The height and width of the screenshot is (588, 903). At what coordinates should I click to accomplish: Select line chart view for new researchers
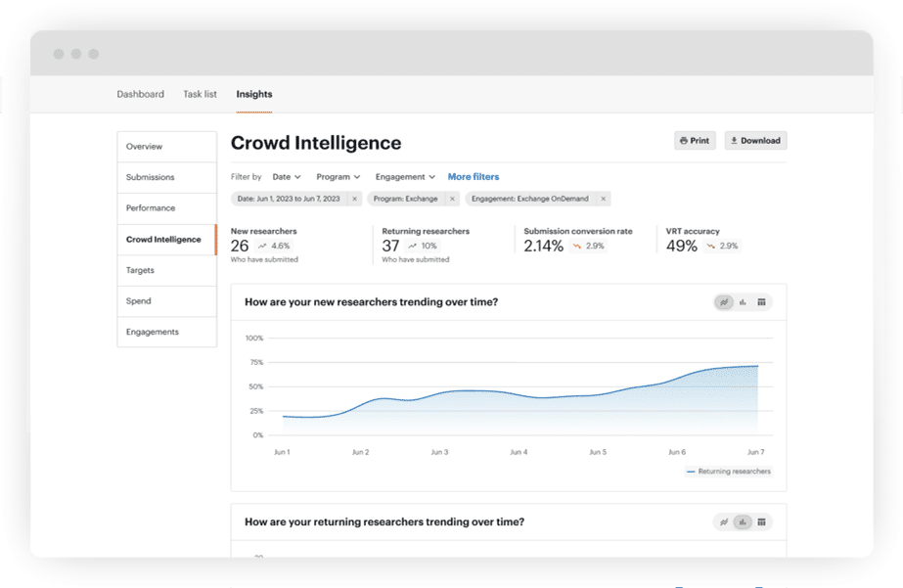pyautogui.click(x=724, y=302)
